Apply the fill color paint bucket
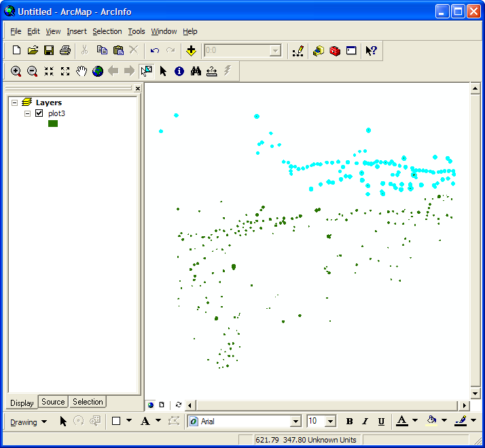The height and width of the screenshot is (448, 485). tap(431, 421)
